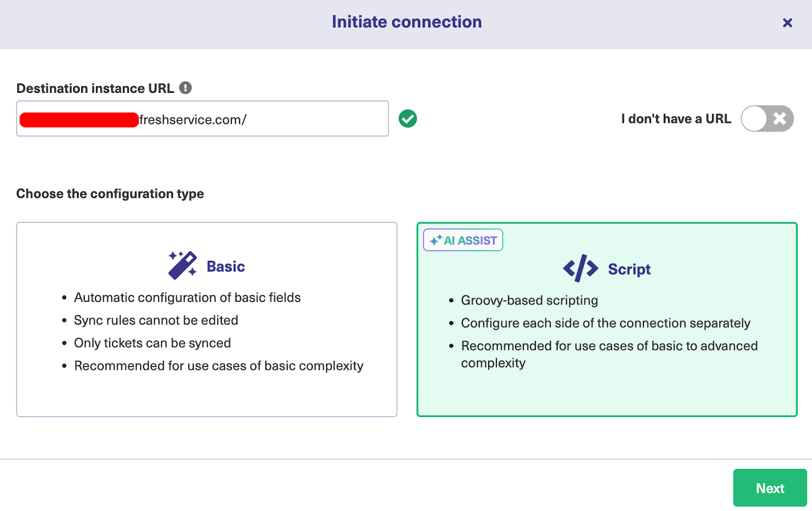The image size is (812, 511).
Task: Click the info icon beside Destination instance URL
Action: [x=186, y=88]
